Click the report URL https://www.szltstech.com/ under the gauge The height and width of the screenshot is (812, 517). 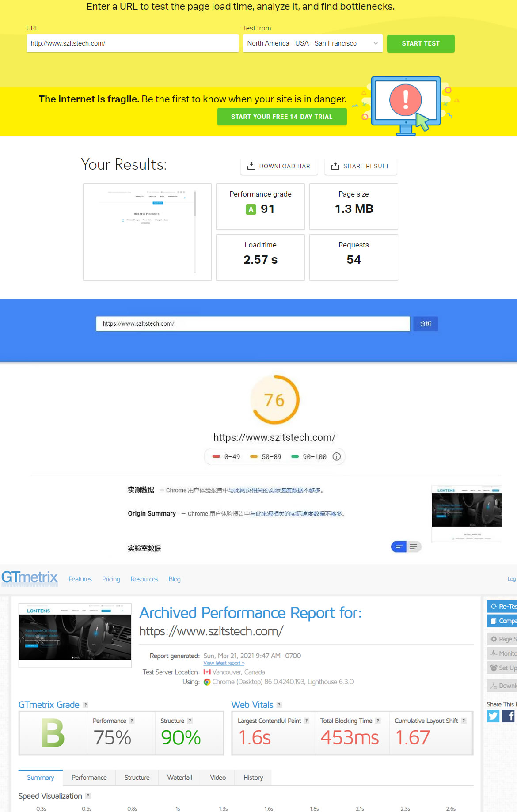[x=274, y=437]
